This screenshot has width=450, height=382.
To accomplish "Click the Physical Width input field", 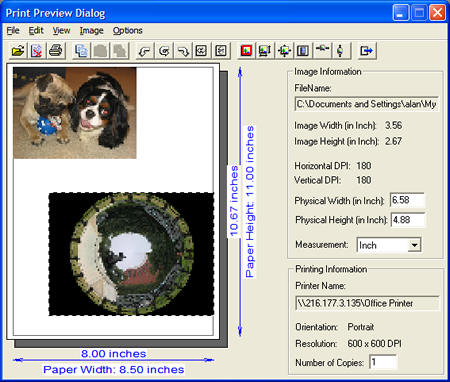I will 408,200.
